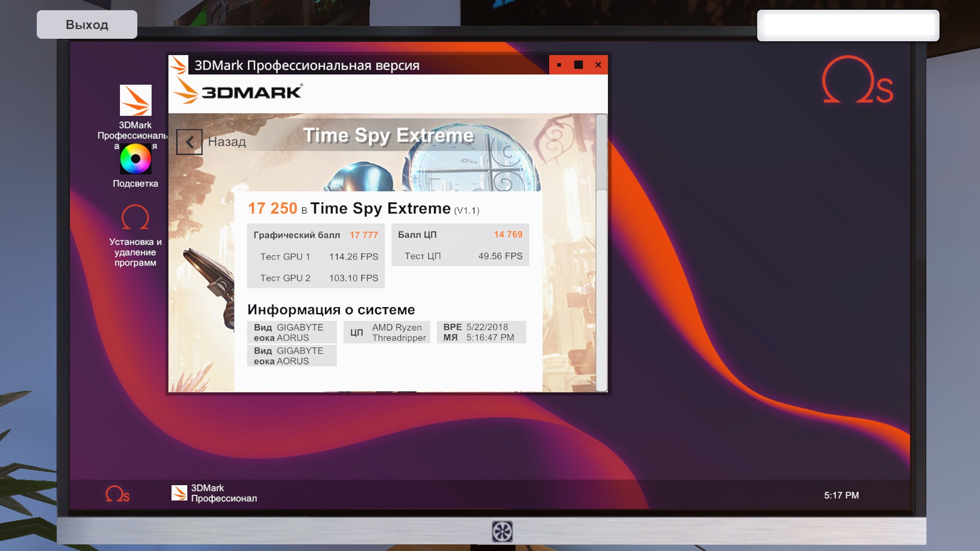This screenshot has width=980, height=551.
Task: Click the empty white field at top right
Action: tap(848, 25)
